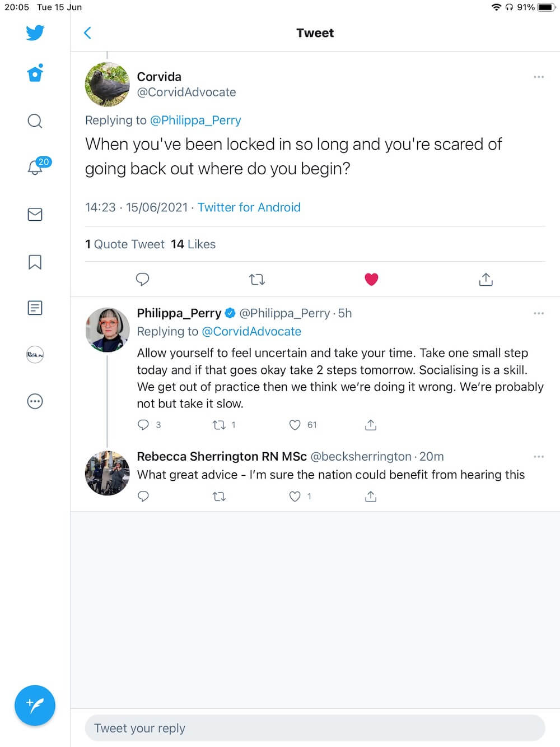Screen dimensions: 560x747
Task: Open more options on Rebecca Sherrington's reply
Action: (x=539, y=457)
